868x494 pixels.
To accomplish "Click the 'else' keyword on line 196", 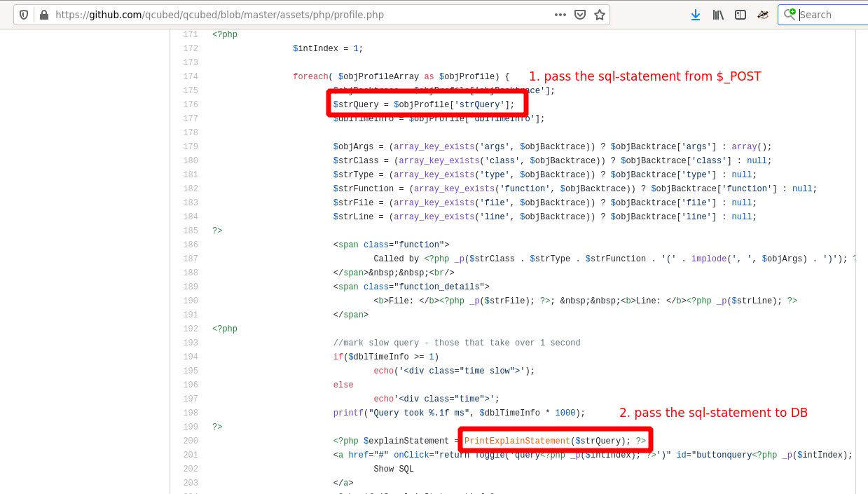I will click(x=343, y=385).
